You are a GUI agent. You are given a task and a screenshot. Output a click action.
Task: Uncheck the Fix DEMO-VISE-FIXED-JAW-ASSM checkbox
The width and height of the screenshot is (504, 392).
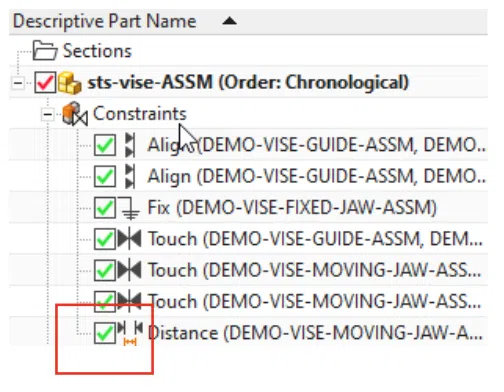[x=105, y=208]
